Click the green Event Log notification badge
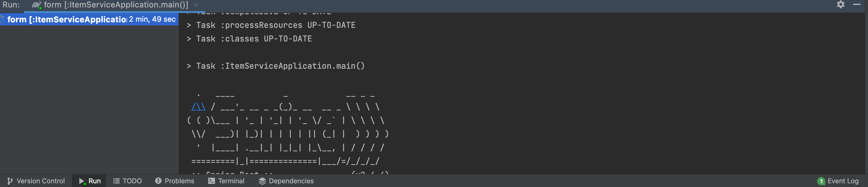This screenshot has width=868, height=187. point(821,181)
